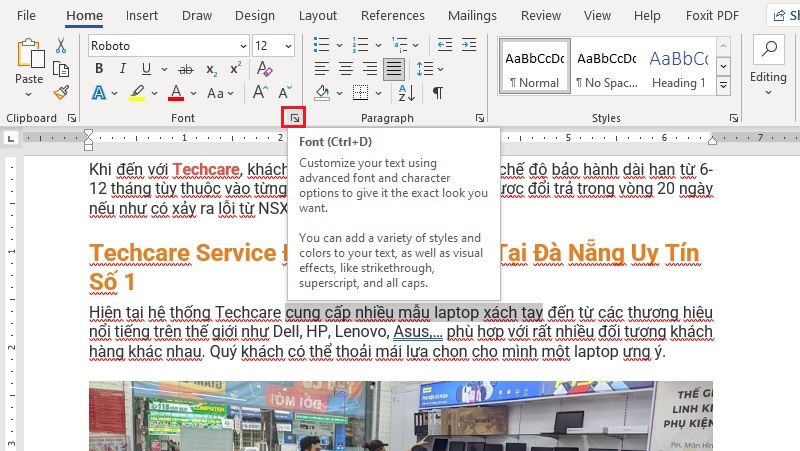Apply bulleted list
This screenshot has width=800, height=451.
(x=321, y=45)
